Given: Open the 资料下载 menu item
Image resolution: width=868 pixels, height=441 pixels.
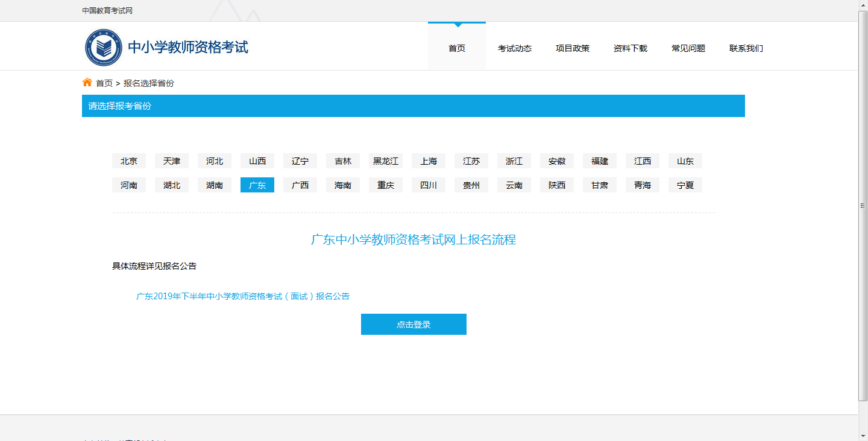Looking at the screenshot, I should click(631, 48).
